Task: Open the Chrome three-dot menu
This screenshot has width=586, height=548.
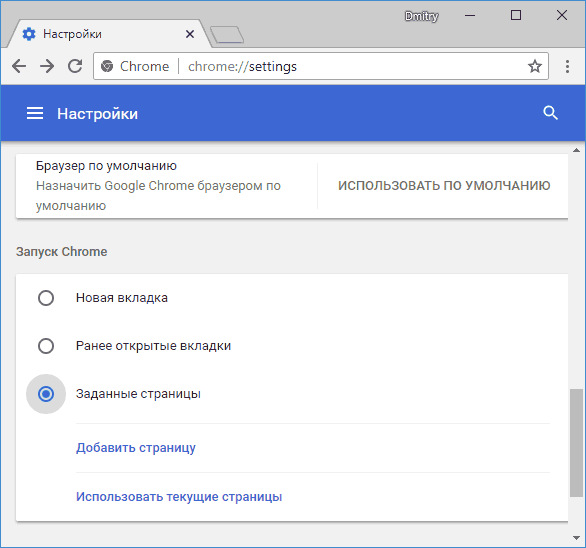Action: [x=567, y=67]
